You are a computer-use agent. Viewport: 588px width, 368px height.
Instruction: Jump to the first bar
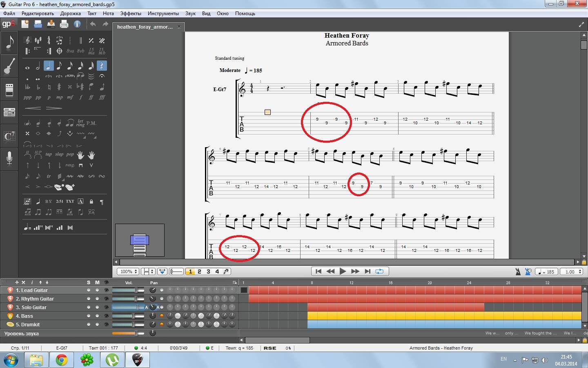tap(318, 271)
